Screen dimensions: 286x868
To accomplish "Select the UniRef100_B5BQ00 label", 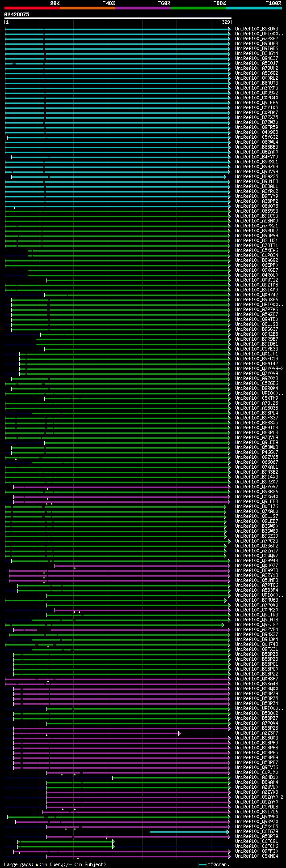I will [x=257, y=688].
